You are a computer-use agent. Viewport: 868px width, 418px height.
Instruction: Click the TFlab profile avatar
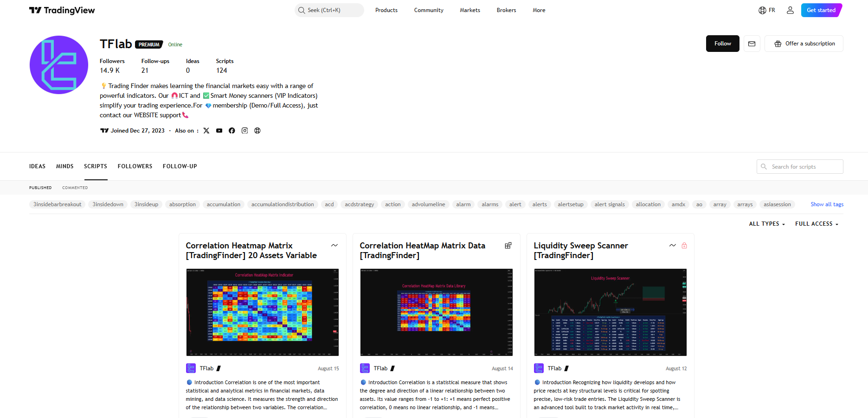click(x=59, y=65)
